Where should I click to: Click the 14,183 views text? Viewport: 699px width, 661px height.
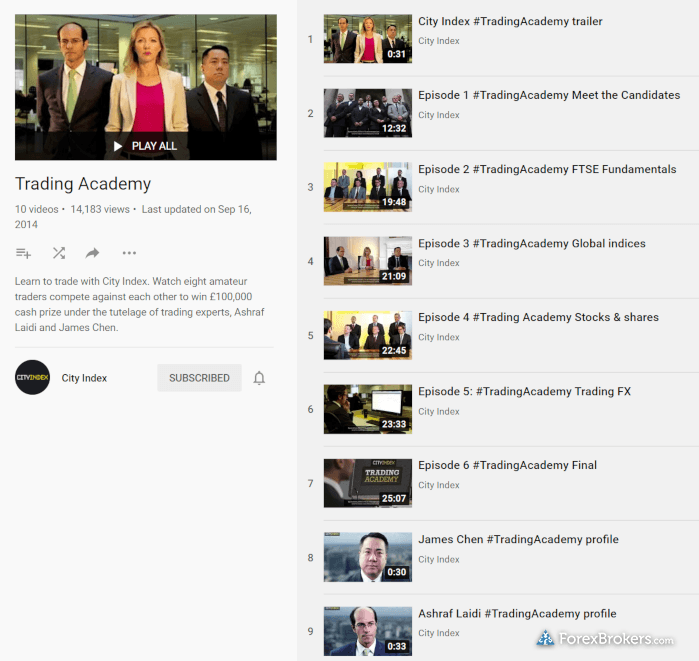coord(100,209)
